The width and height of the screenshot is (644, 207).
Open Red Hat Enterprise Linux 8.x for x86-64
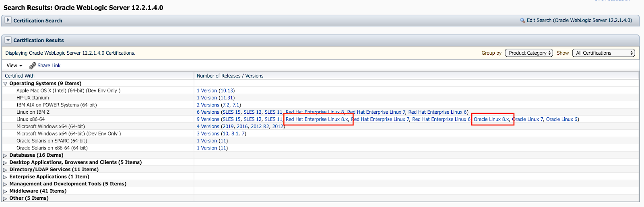(317, 119)
